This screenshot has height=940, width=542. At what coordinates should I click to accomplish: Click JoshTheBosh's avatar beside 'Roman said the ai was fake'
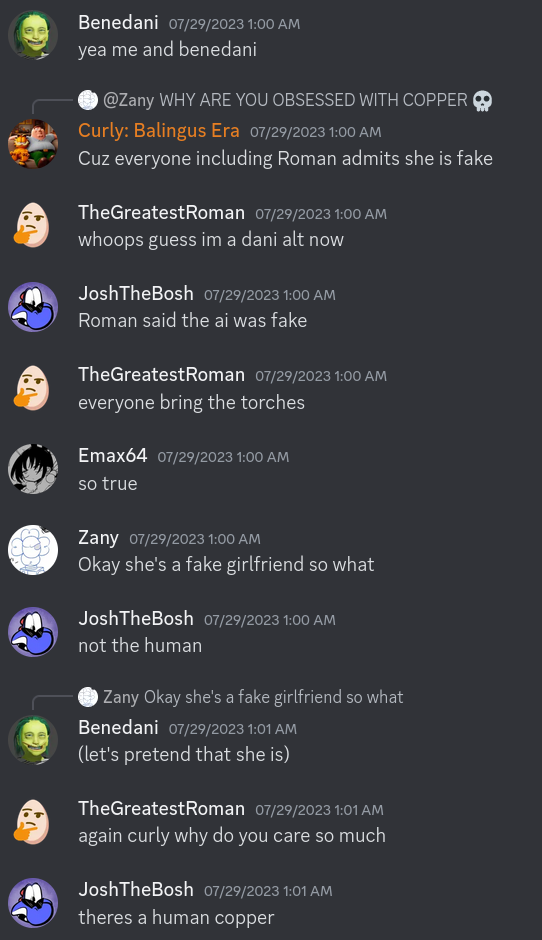33,307
